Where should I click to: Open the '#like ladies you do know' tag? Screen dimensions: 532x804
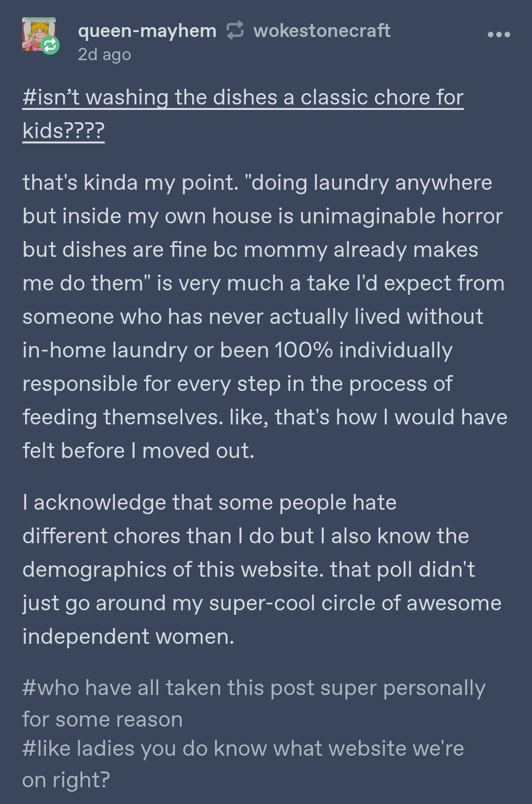coord(243,749)
